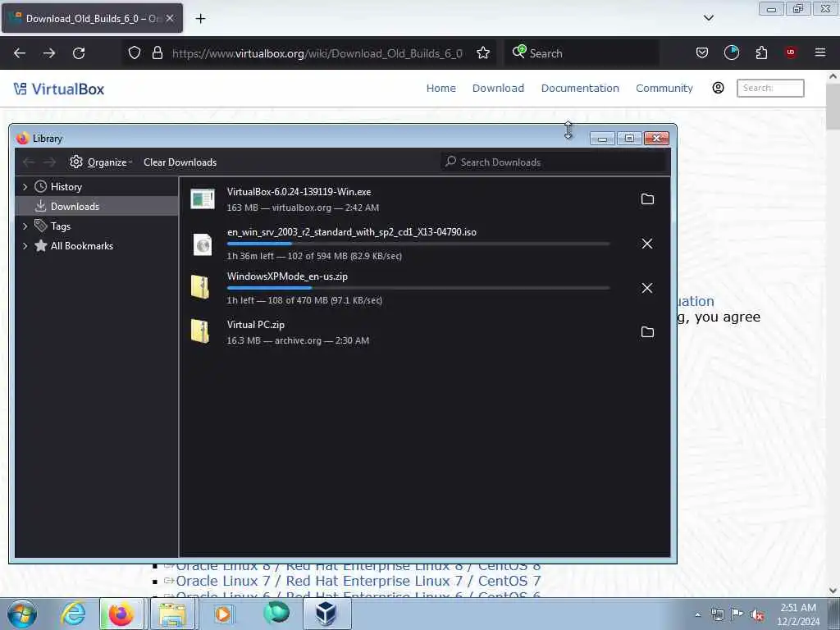Image resolution: width=840 pixels, height=630 pixels.
Task: Select Tags in Library sidebar
Action: (97, 226)
